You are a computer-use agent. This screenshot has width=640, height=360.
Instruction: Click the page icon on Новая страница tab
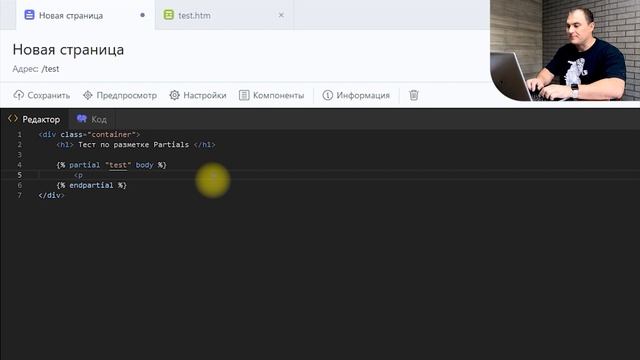[29, 15]
